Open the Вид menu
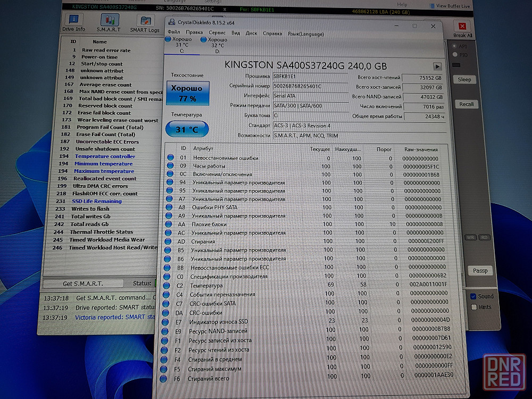Viewport: 532px width, 399px height. tap(236, 33)
